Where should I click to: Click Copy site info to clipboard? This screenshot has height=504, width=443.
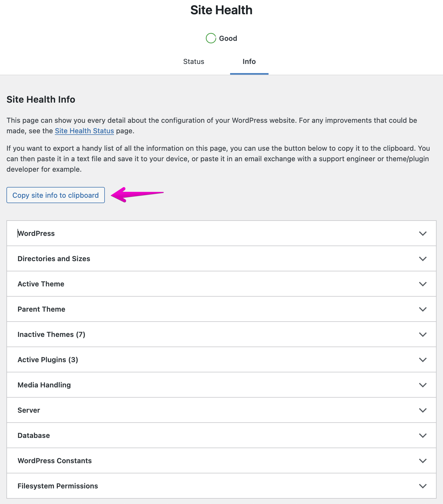coord(55,195)
